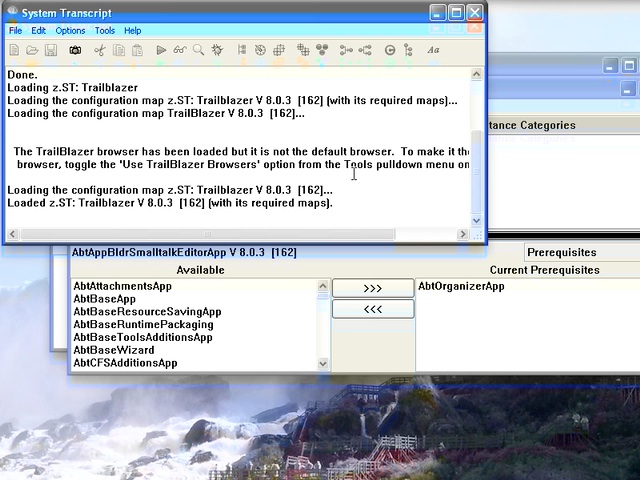Click the 'Done.' line in transcript

22,75
